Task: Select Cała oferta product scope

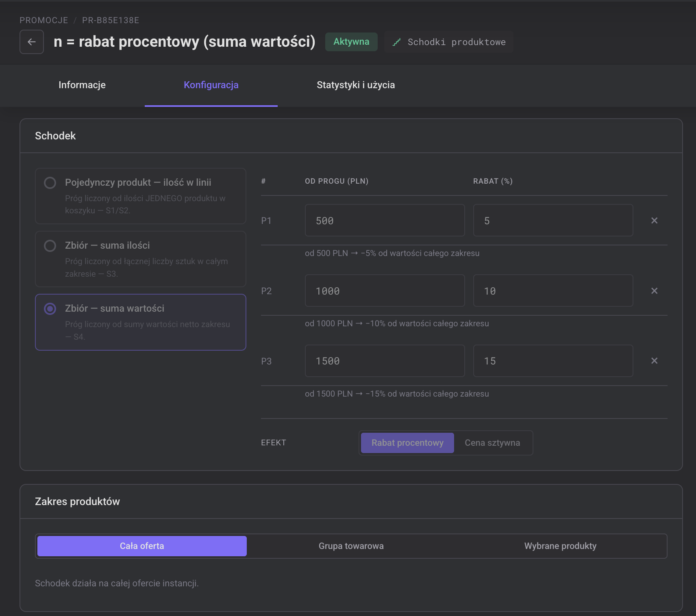Action: 142,546
